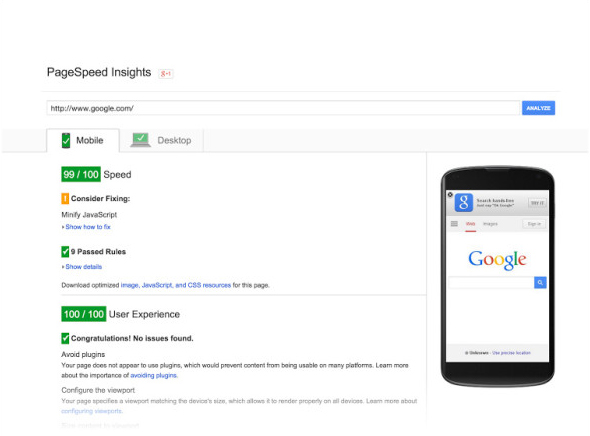
Task: Click the green checkmark beside 9 Passed Rules
Action: point(65,252)
